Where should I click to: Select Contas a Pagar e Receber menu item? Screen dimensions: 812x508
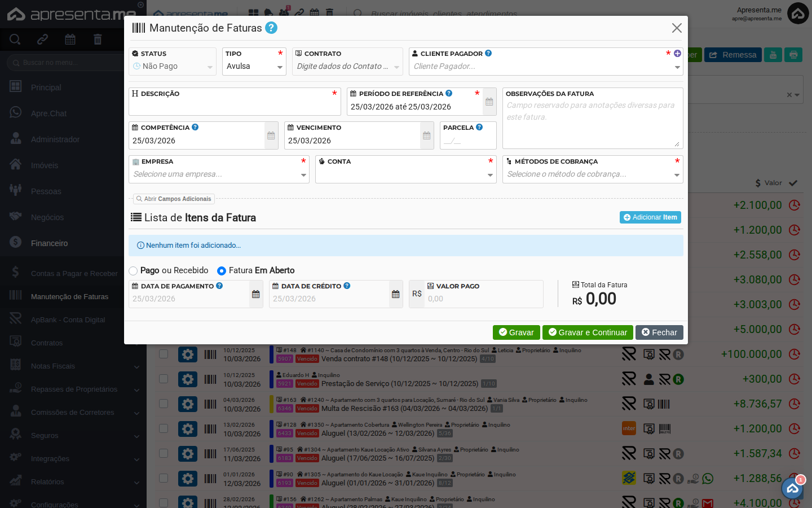[74, 274]
